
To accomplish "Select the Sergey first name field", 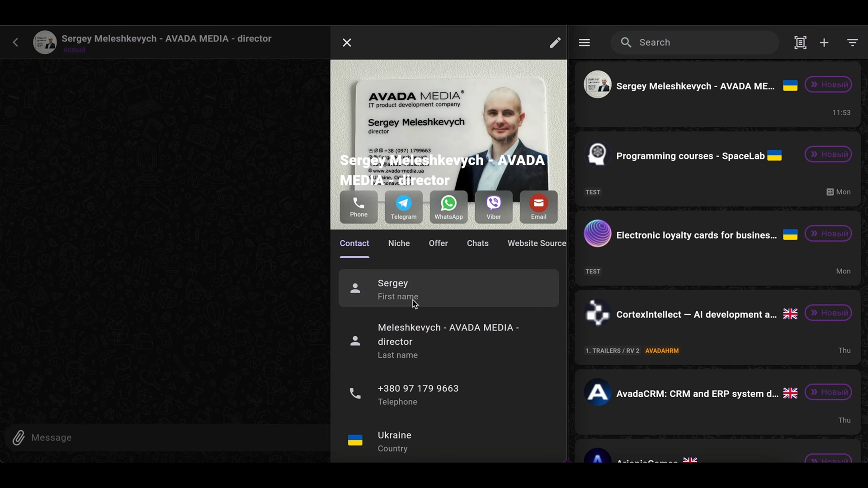I will (448, 288).
